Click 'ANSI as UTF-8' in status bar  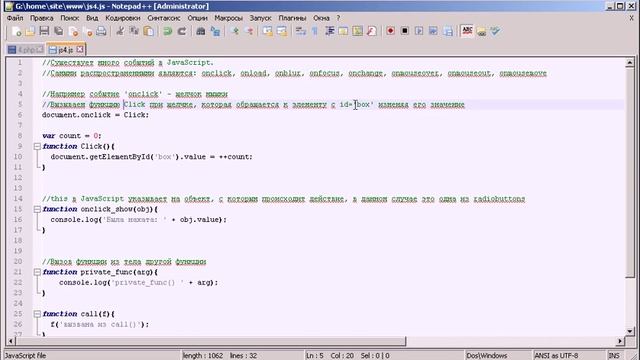click(556, 356)
